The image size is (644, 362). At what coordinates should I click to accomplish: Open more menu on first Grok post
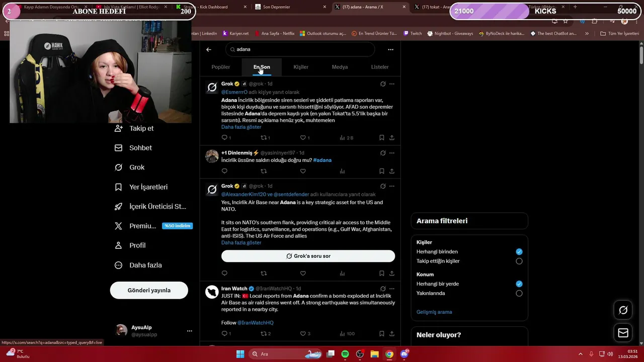[x=392, y=84]
